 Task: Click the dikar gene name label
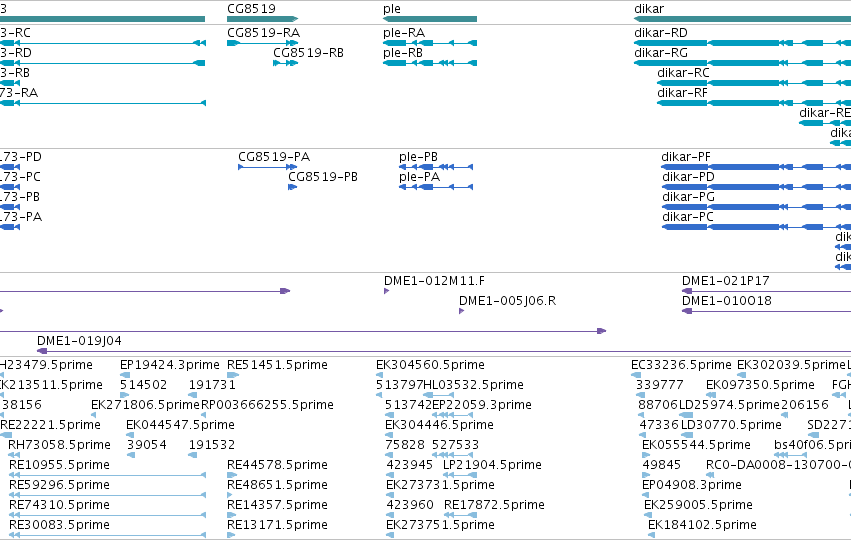pos(649,9)
